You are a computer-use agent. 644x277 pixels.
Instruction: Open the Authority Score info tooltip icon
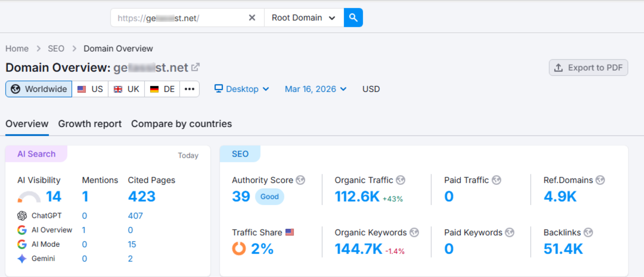pyautogui.click(x=301, y=180)
